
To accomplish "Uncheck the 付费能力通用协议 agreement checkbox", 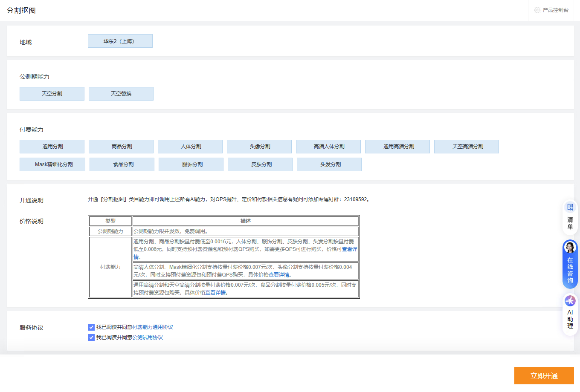I will click(x=91, y=327).
